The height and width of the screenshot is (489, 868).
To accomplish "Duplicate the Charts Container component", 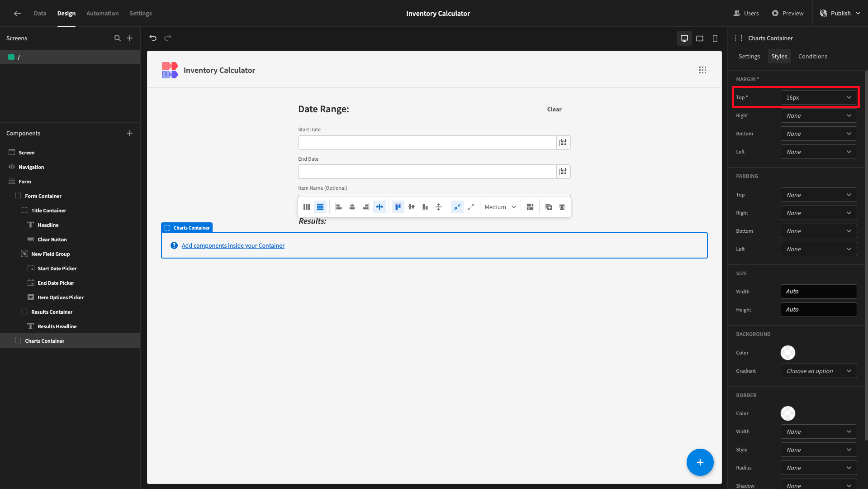I will [549, 207].
